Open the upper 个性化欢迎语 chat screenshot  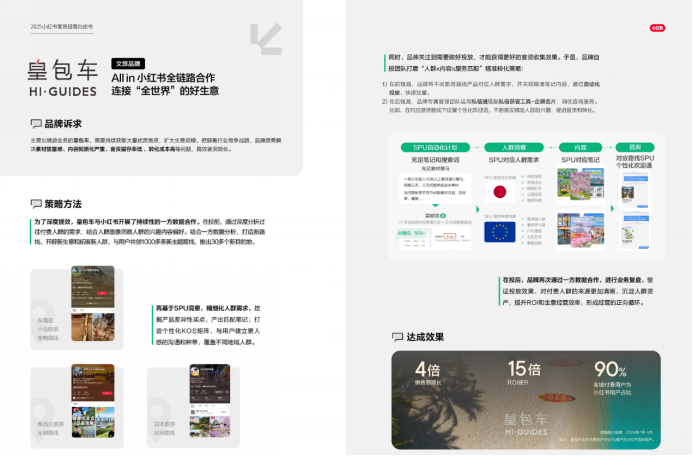pos(635,190)
